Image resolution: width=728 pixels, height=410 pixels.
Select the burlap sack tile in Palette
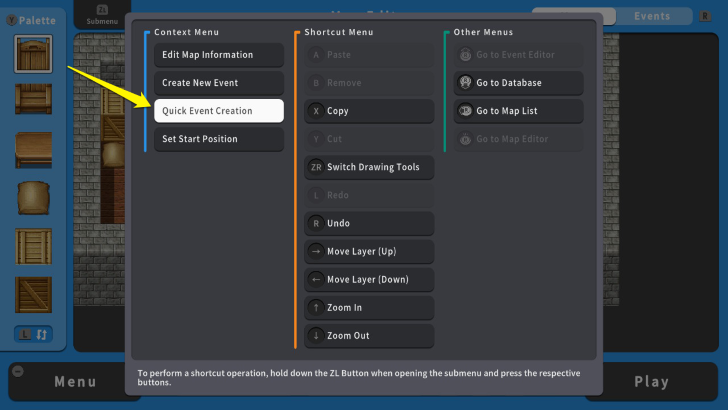[x=33, y=198]
